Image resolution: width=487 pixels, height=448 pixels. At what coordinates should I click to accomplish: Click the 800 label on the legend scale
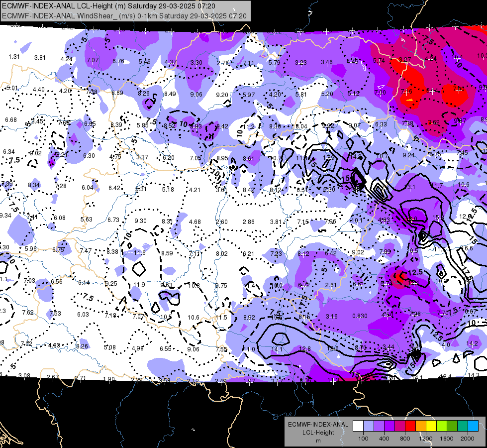click(405, 439)
